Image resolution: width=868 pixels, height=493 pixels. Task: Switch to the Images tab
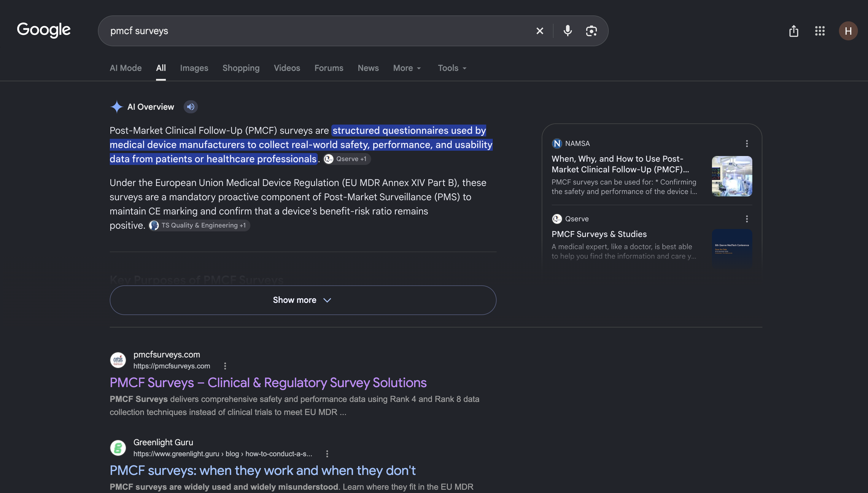[x=194, y=68]
